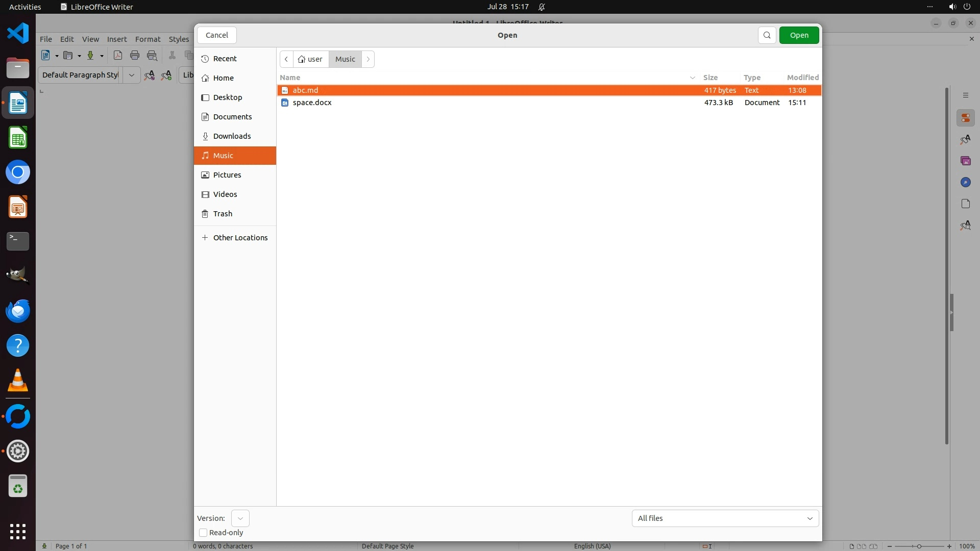This screenshot has width=980, height=551.
Task: Click the Export as PDF toolbar icon
Action: (x=118, y=56)
